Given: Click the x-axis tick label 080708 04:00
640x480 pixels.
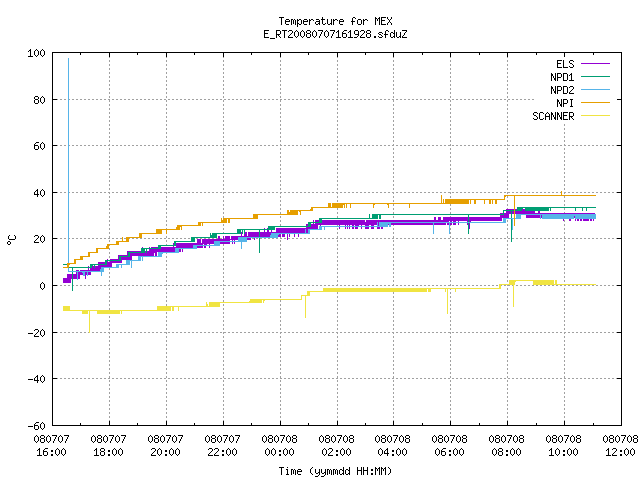Looking at the screenshot, I should tap(393, 446).
